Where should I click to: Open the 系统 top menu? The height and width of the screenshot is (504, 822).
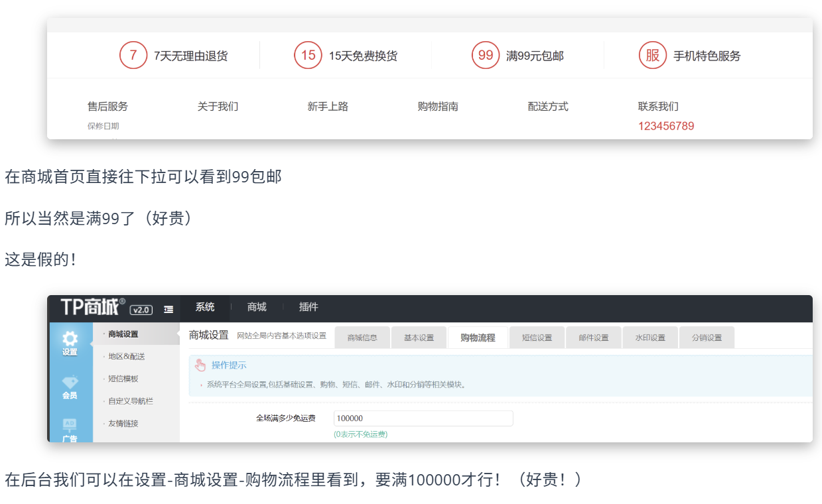click(205, 307)
